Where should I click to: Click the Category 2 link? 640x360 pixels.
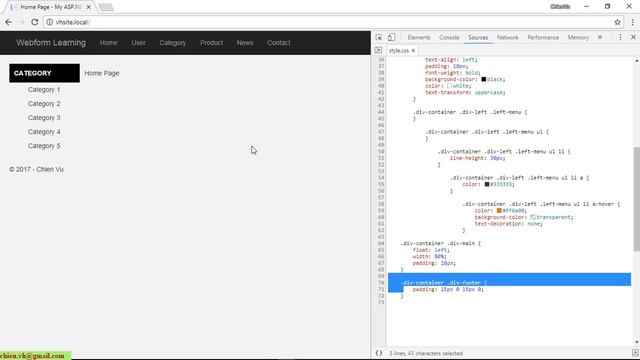44,104
